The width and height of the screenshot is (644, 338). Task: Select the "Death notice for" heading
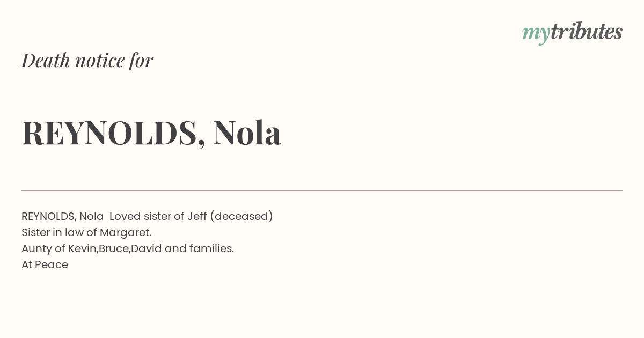coord(87,60)
